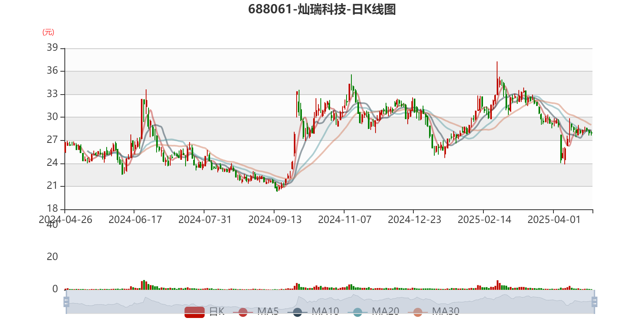Toggle MA30 visibility via its legend text
The width and height of the screenshot is (644, 322).
coord(446,311)
